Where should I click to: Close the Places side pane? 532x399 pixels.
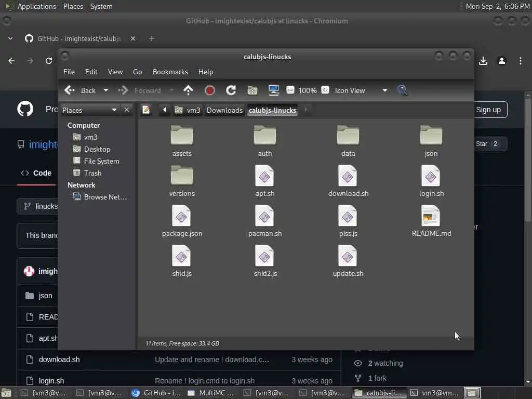(127, 110)
